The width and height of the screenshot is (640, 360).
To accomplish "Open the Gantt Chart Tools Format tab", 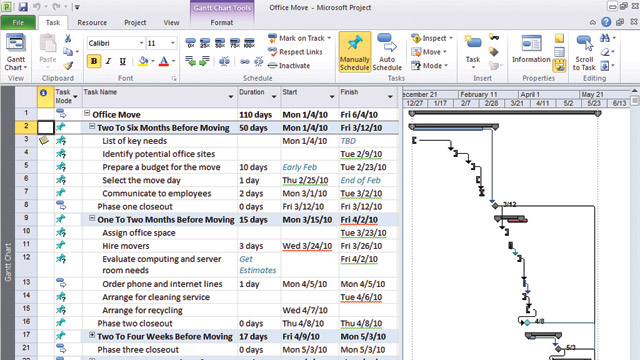I will 222,22.
